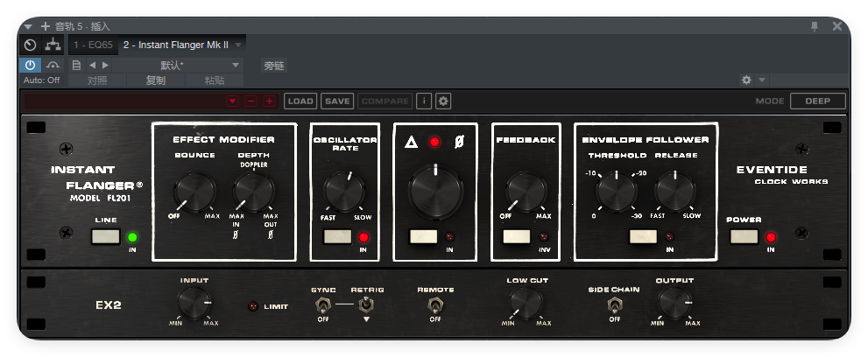Screen dimensions: 868x357
Task: Toggle the Feedback INV button
Action: [517, 237]
